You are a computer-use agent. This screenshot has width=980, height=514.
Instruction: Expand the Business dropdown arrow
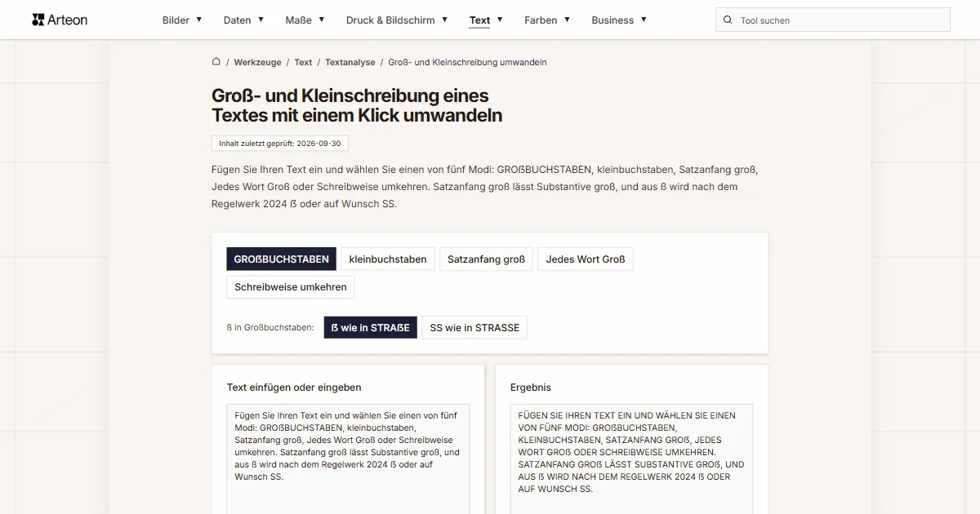pyautogui.click(x=644, y=20)
